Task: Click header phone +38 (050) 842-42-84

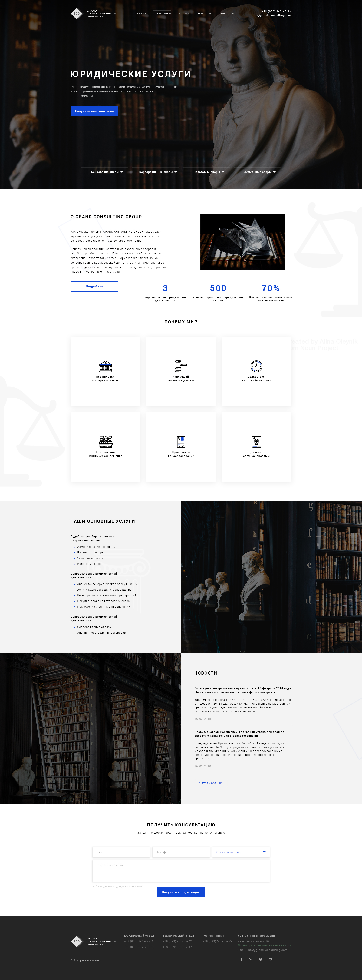Action: (276, 12)
